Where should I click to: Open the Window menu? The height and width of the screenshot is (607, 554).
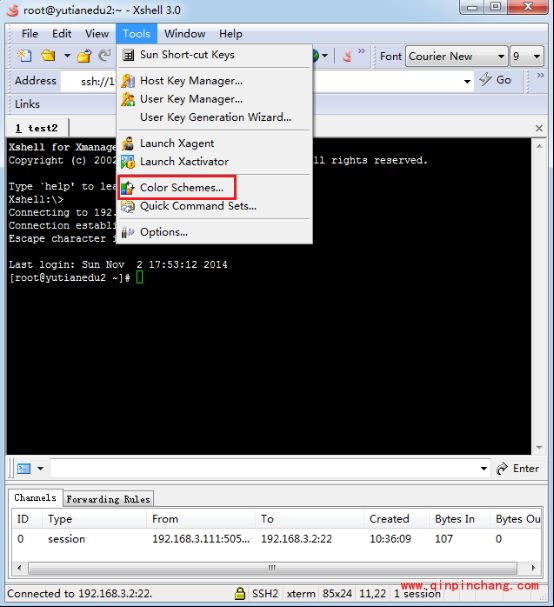point(185,34)
